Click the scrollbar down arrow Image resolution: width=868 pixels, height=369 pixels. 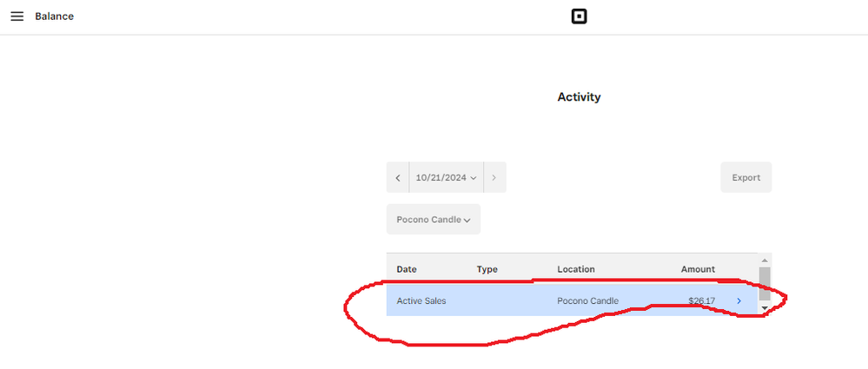point(765,308)
